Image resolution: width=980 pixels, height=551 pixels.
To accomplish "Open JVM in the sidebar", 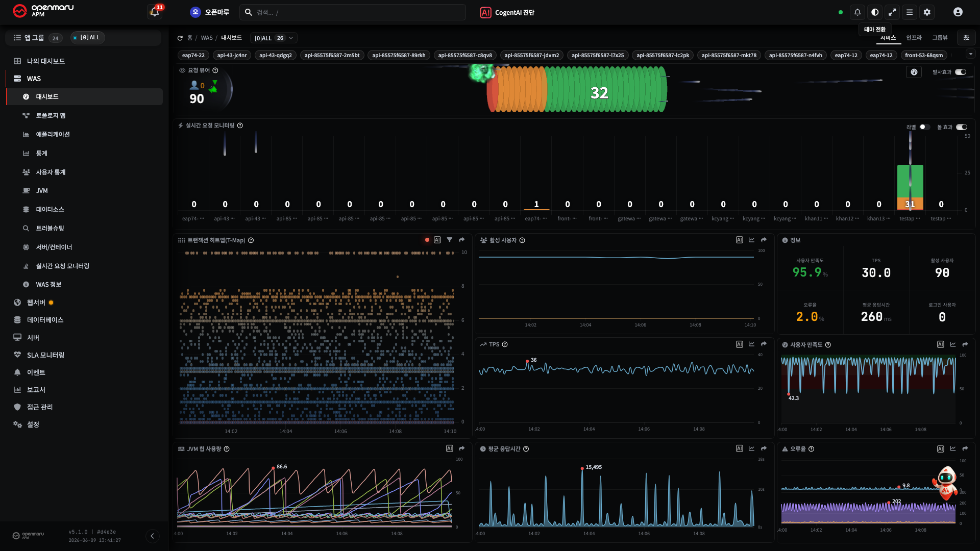I will point(42,191).
